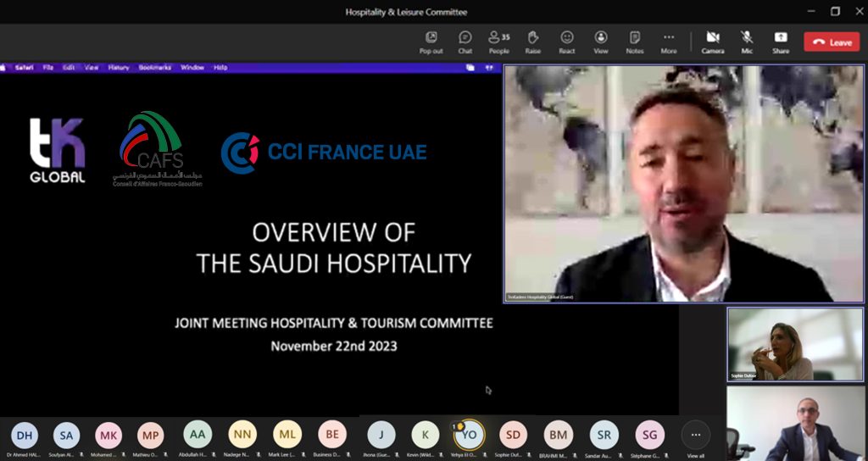Select the AA participant avatar

click(198, 435)
